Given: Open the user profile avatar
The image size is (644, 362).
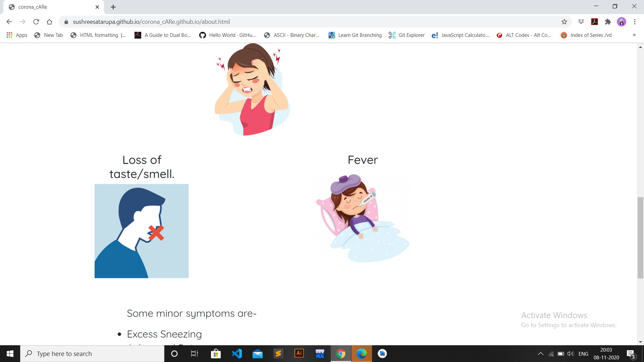Looking at the screenshot, I should (x=621, y=22).
